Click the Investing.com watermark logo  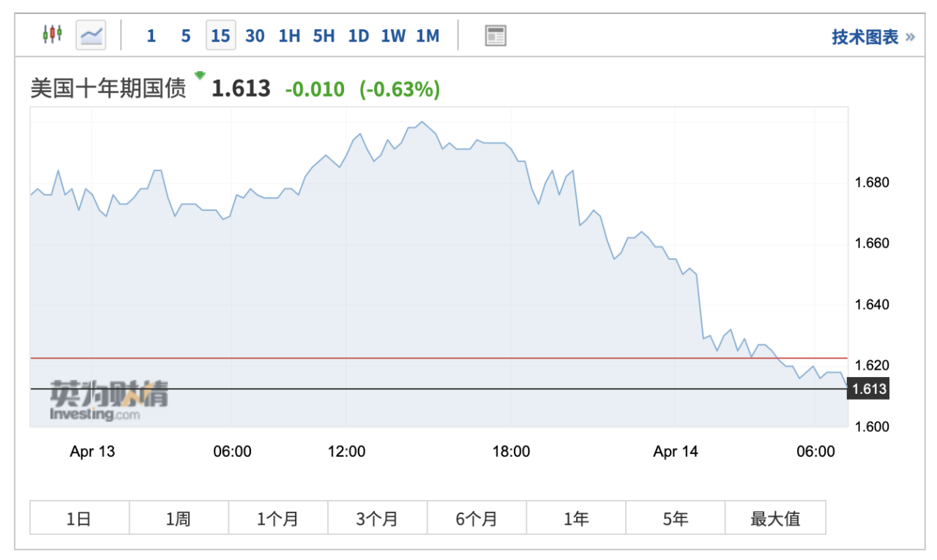click(109, 401)
